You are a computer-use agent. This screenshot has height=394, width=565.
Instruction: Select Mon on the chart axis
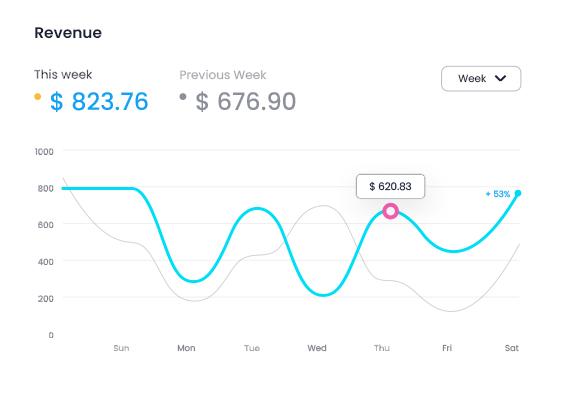click(x=186, y=348)
